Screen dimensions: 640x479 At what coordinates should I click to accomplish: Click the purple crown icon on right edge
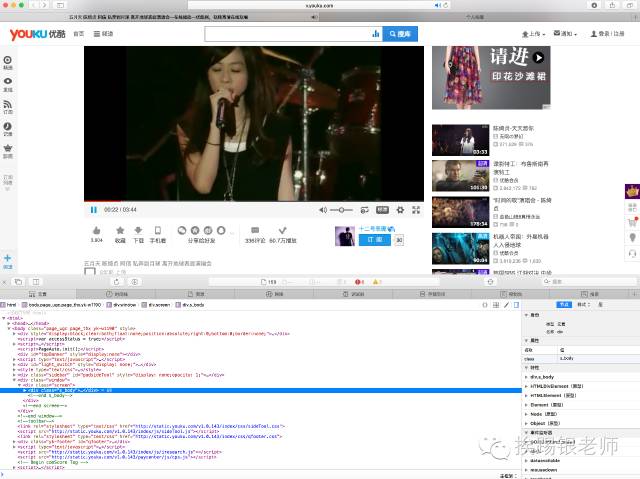click(632, 191)
